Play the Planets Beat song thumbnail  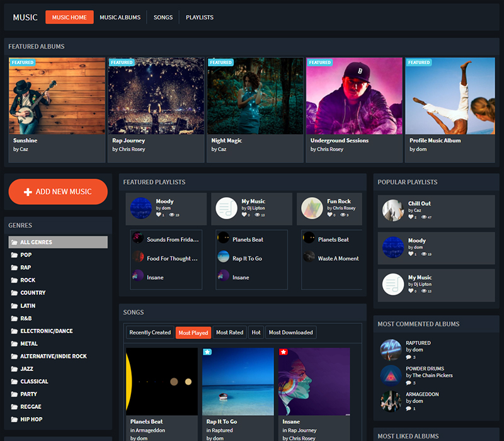162,381
